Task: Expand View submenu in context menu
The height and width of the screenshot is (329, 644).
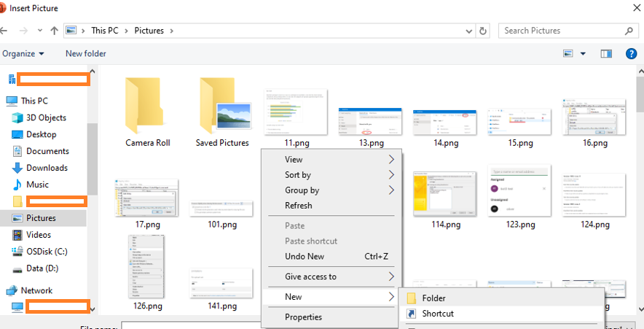Action: click(331, 160)
